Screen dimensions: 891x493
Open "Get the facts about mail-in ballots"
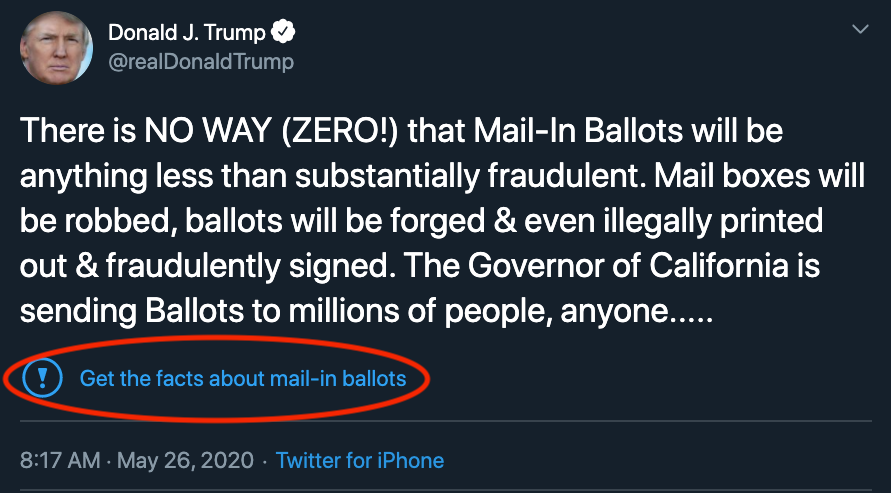[x=243, y=379]
